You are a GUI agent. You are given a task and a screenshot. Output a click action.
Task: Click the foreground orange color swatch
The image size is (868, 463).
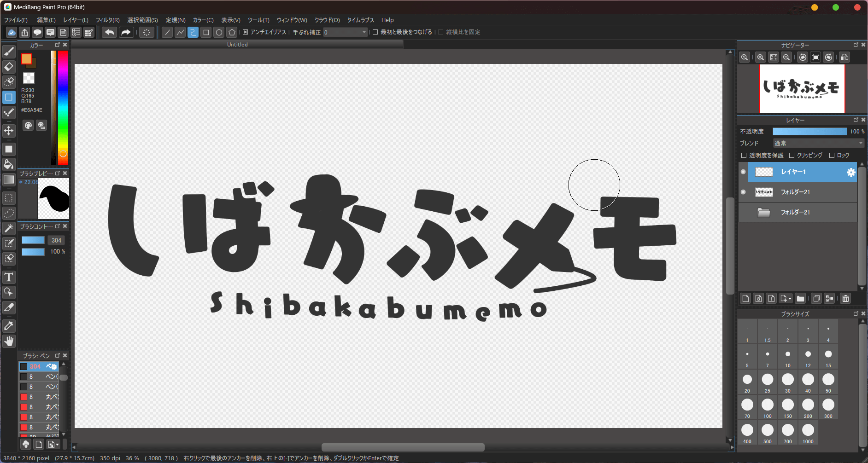coord(27,59)
